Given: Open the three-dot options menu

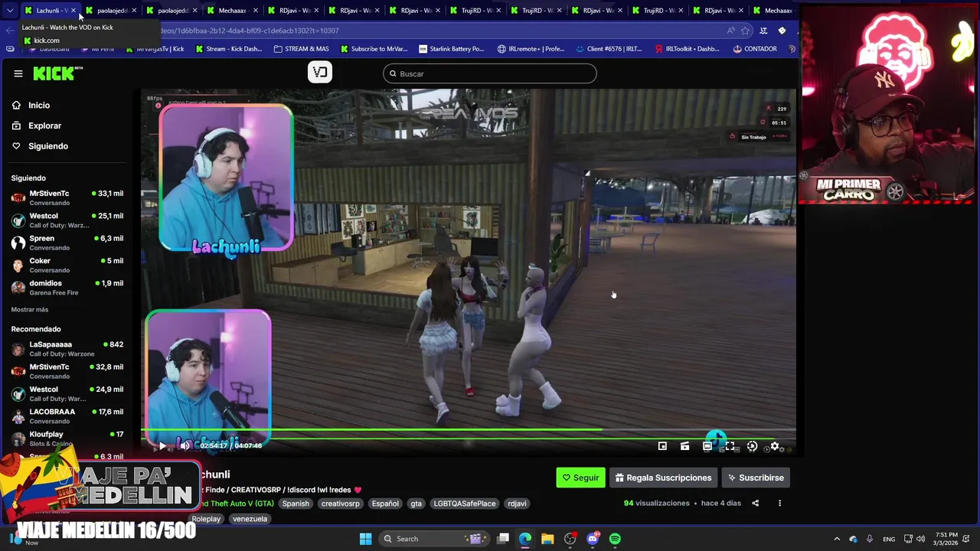Looking at the screenshot, I should tap(779, 503).
